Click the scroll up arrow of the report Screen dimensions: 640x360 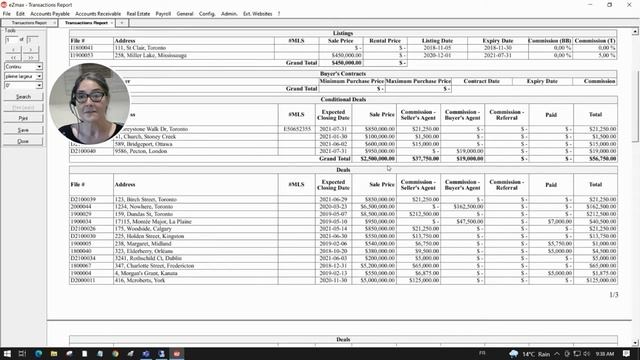pyautogui.click(x=635, y=31)
